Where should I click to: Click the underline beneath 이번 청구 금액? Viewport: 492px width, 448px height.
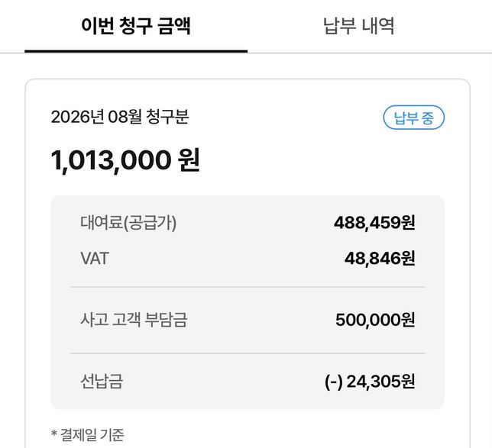(x=136, y=51)
